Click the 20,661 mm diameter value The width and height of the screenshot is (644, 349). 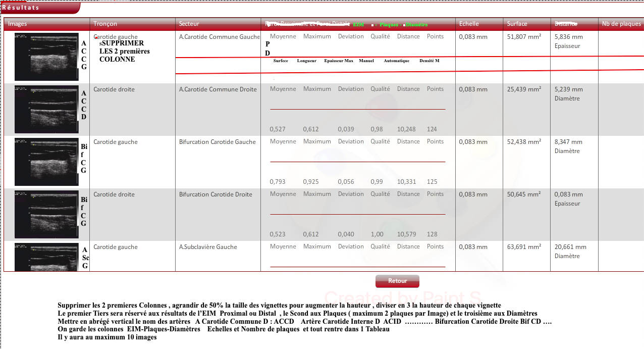tap(570, 247)
